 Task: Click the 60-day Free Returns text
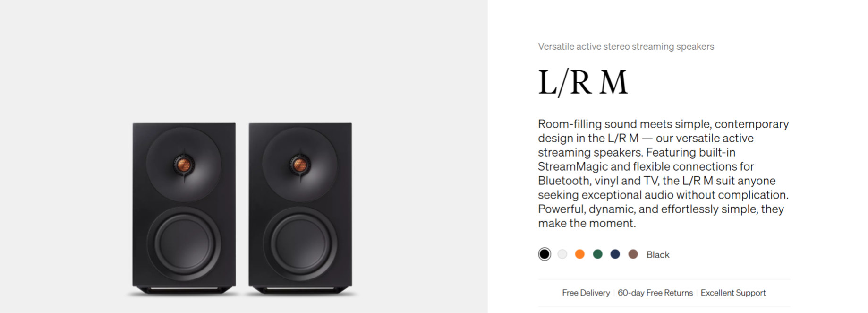tap(655, 293)
